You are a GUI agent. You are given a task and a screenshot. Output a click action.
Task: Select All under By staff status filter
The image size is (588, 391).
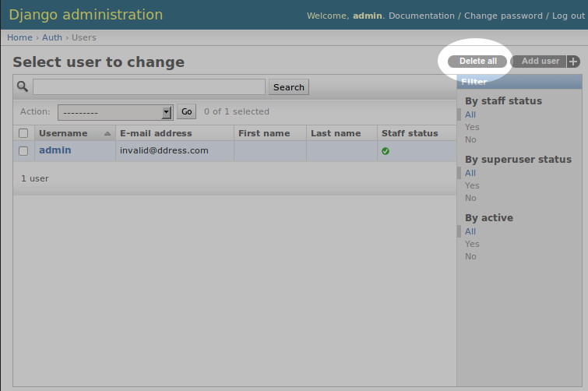coord(470,114)
